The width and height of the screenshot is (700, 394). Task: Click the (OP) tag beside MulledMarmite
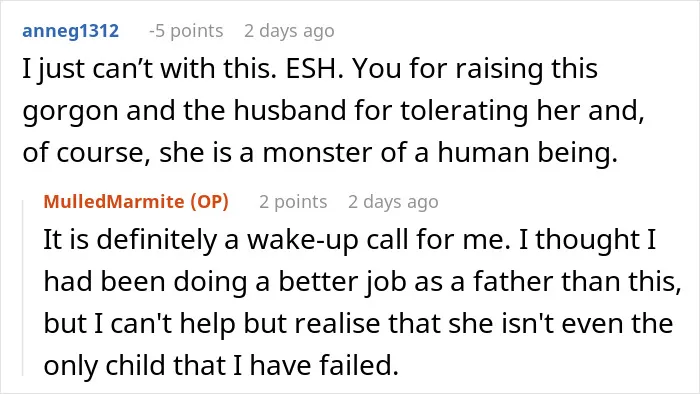click(x=209, y=202)
